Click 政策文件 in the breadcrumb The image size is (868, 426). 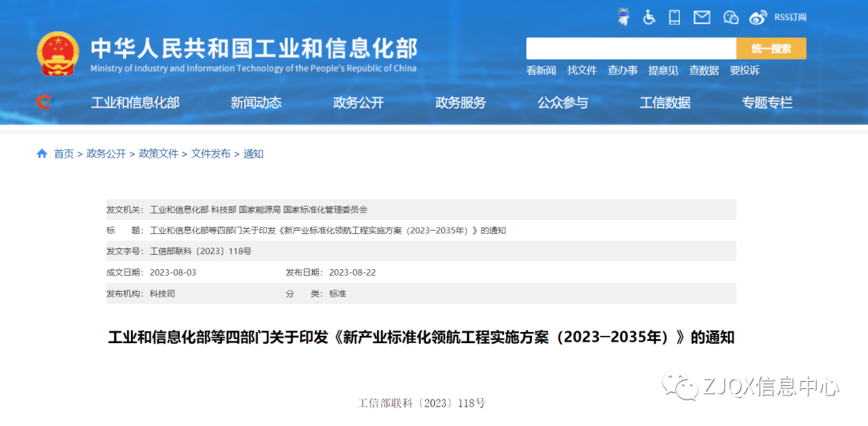click(158, 154)
